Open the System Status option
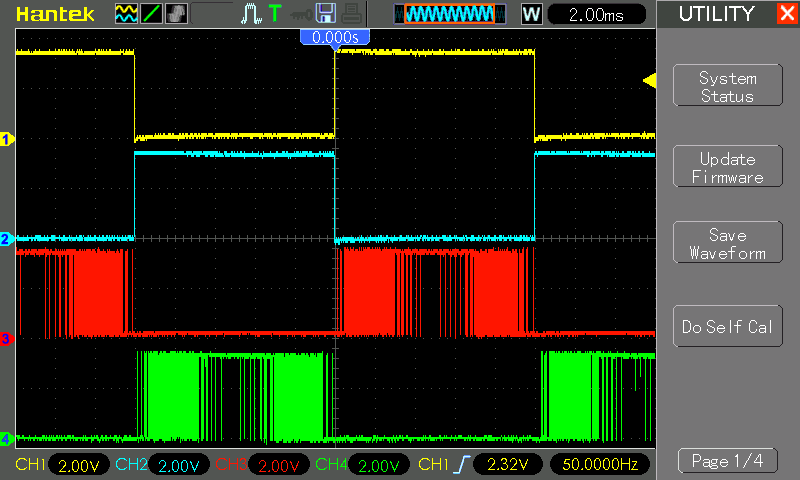The image size is (800, 480). (x=727, y=87)
